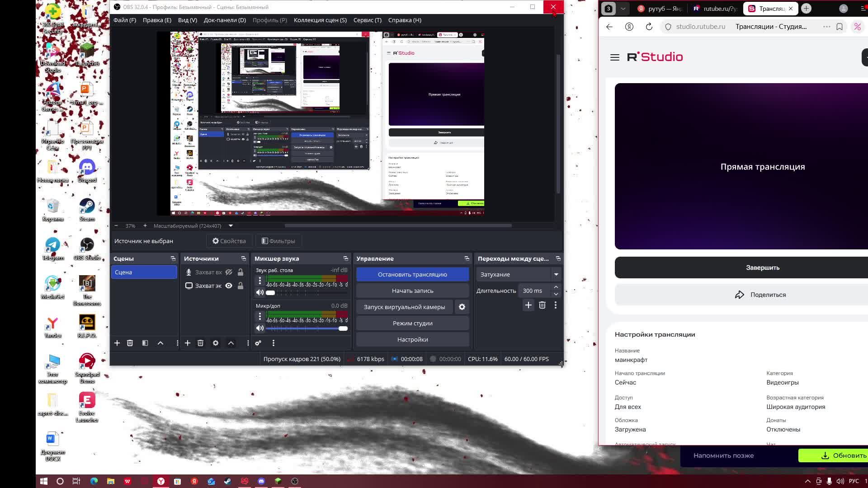Click Остановить трансляцию button
This screenshot has width=868, height=488.
(x=412, y=275)
